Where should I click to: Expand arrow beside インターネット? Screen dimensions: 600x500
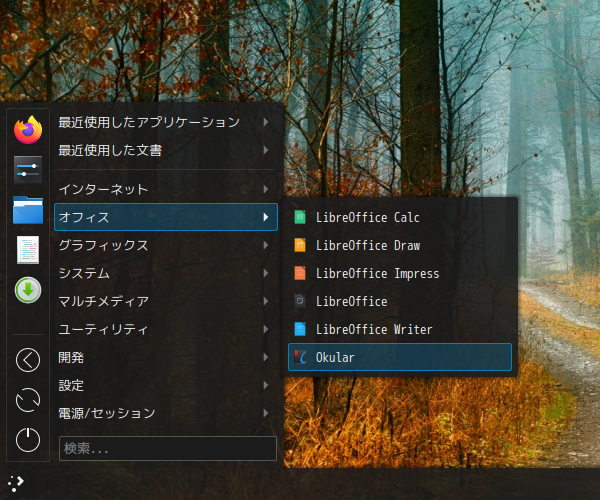coord(266,189)
